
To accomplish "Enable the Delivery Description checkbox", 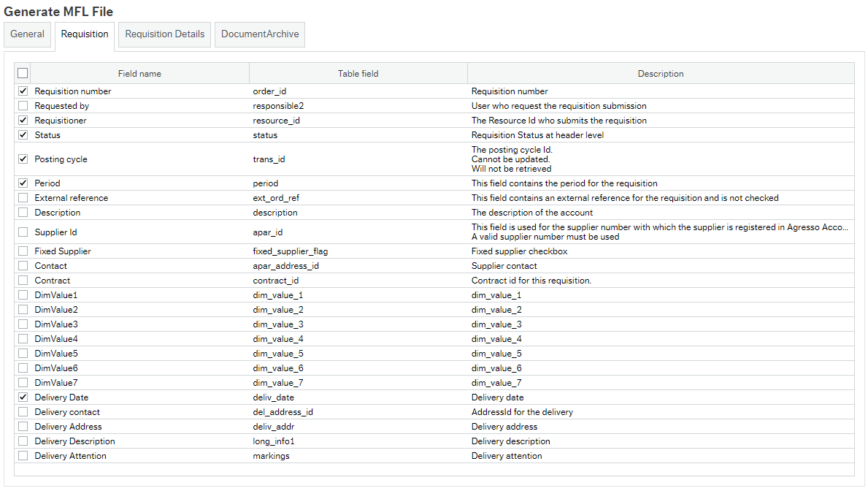I will point(23,441).
